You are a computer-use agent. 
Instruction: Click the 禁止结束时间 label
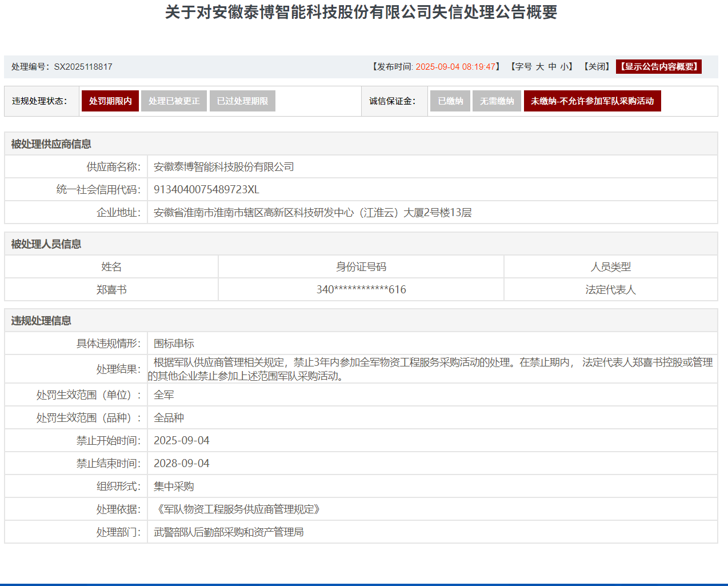pyautogui.click(x=109, y=464)
